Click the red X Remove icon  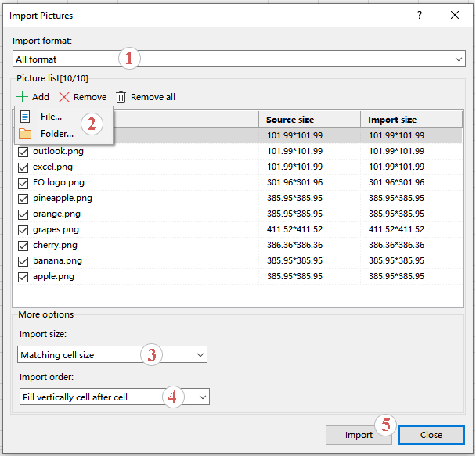click(64, 97)
